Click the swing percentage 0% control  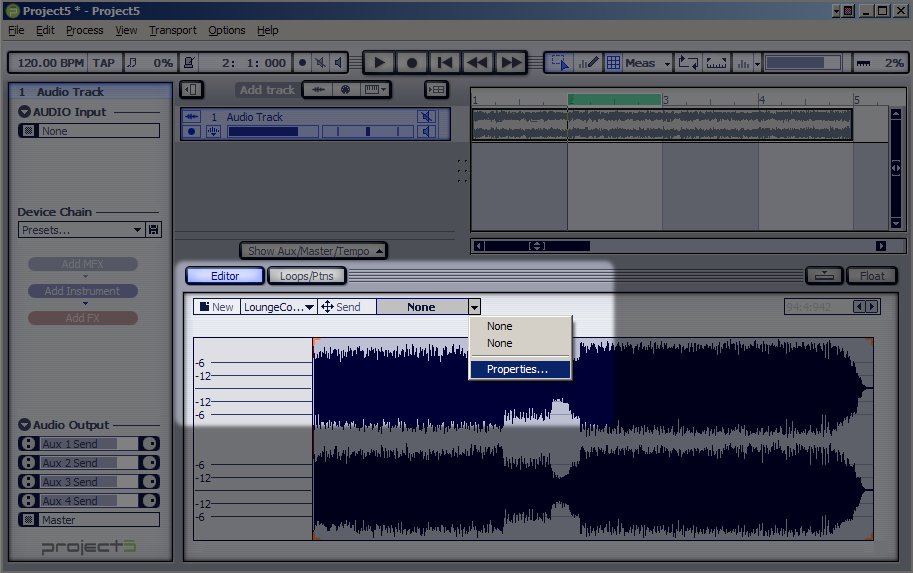pyautogui.click(x=163, y=63)
